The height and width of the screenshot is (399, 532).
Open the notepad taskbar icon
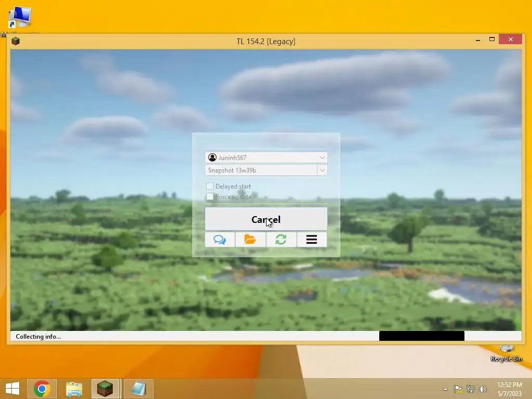[x=138, y=389]
